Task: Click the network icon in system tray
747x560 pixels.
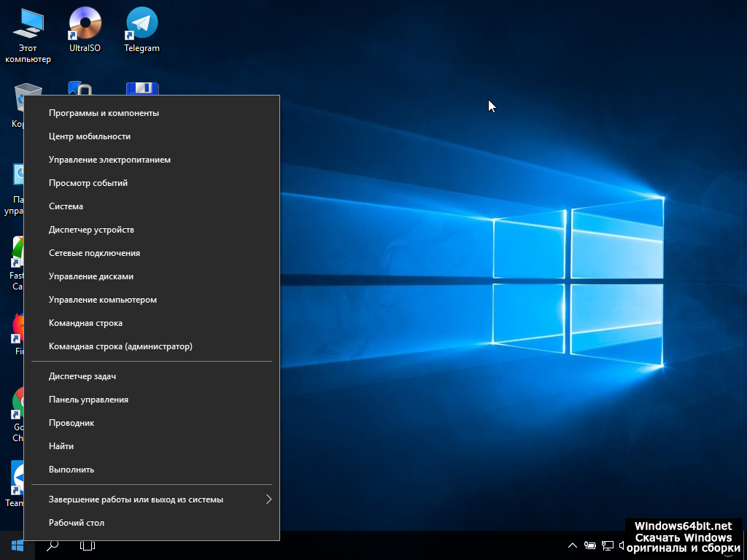Action: tap(607, 545)
